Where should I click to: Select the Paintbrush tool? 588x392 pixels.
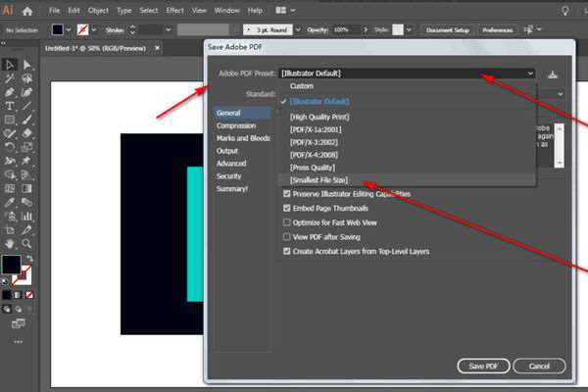26,120
